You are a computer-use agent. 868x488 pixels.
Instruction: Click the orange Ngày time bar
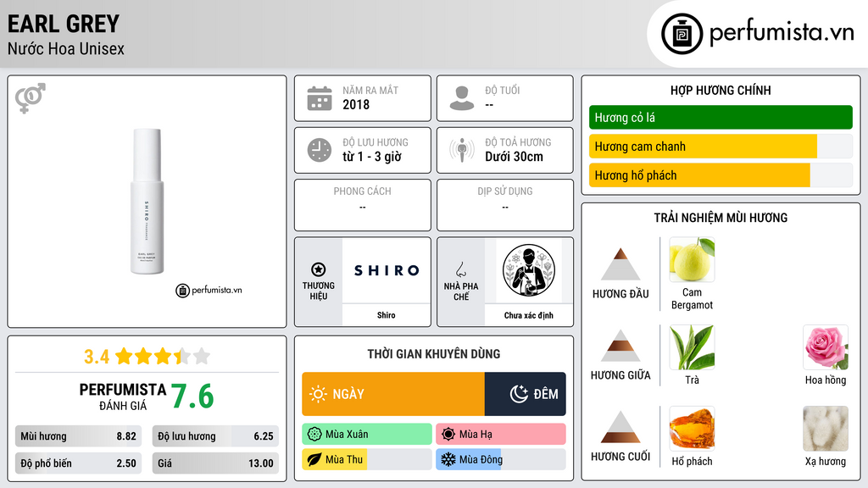click(x=393, y=394)
